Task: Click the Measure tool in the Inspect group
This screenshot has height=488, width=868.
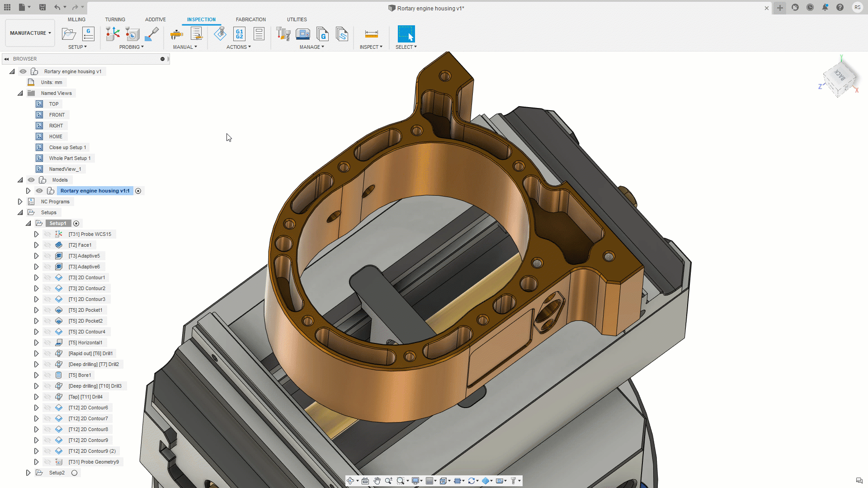Action: pos(371,34)
